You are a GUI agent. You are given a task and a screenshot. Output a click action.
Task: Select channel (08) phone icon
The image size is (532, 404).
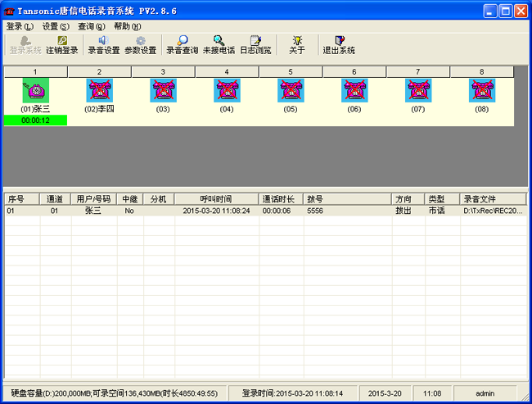tap(481, 90)
